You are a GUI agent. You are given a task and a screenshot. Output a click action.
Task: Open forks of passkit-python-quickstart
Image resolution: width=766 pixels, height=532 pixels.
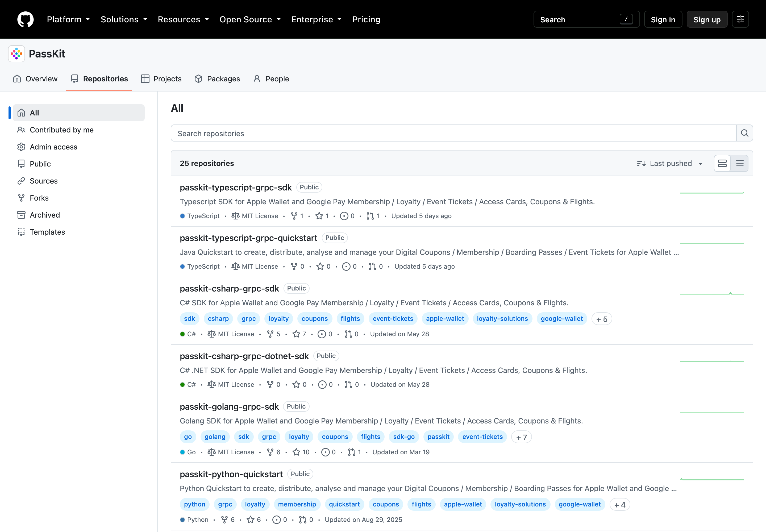click(228, 520)
